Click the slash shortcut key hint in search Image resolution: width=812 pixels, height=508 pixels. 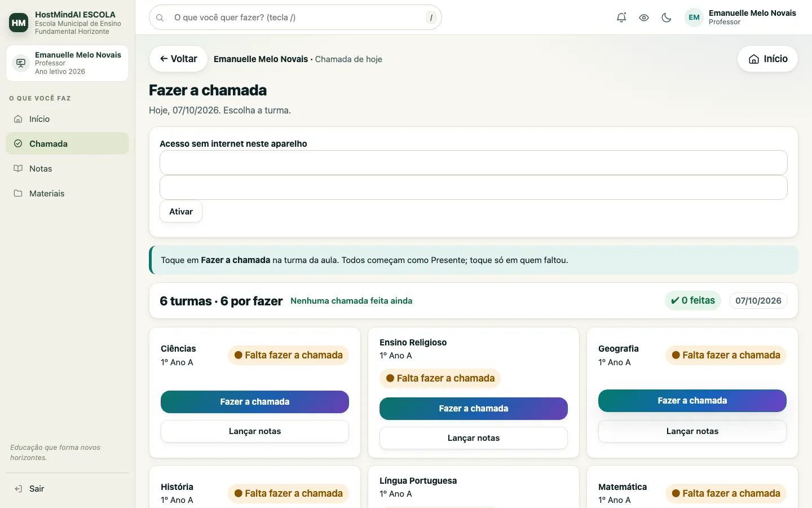[431, 17]
